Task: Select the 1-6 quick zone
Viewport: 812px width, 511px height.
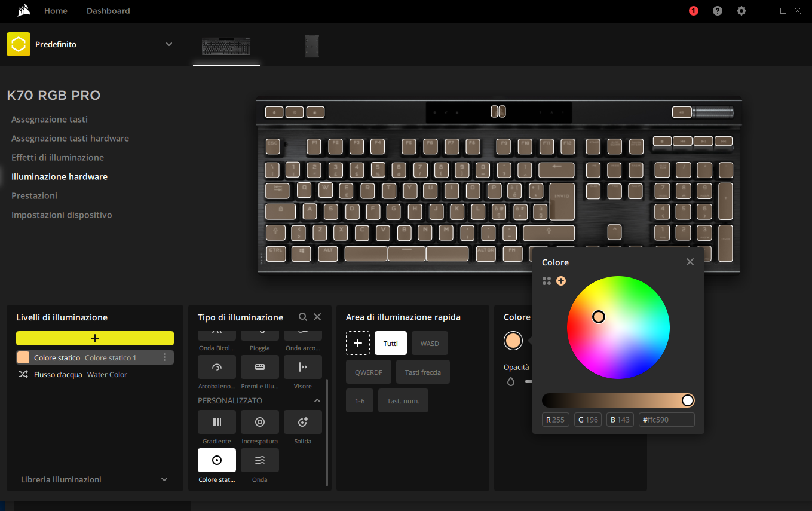Action: 360,400
